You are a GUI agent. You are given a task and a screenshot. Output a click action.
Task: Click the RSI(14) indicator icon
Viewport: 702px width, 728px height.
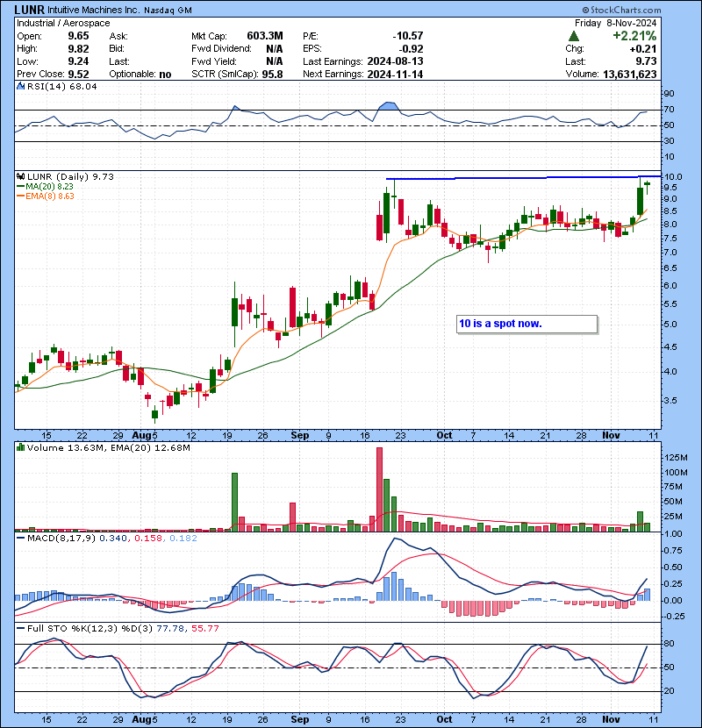click(x=20, y=86)
